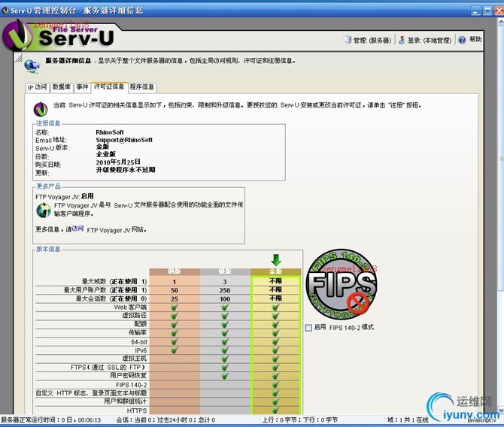This screenshot has height=427, width=504.
Task: Click the Support@RhinoSoft email value
Action: point(124,140)
